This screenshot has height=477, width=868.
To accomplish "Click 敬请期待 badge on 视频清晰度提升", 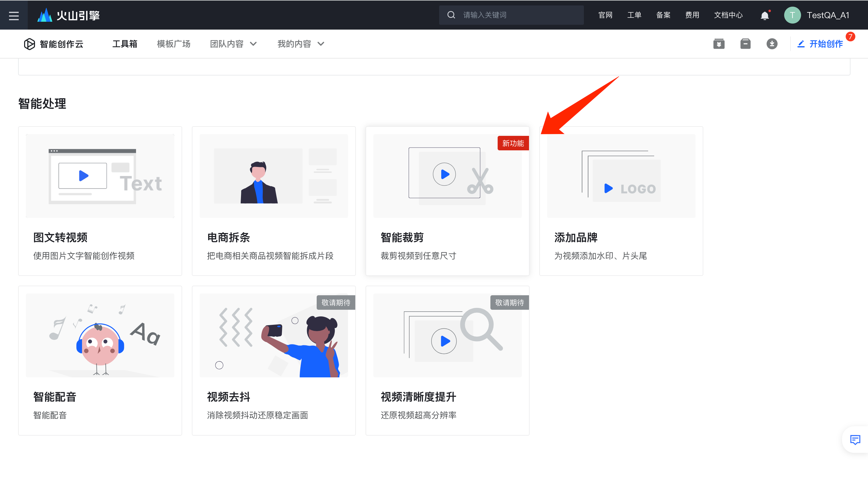I will click(x=509, y=303).
